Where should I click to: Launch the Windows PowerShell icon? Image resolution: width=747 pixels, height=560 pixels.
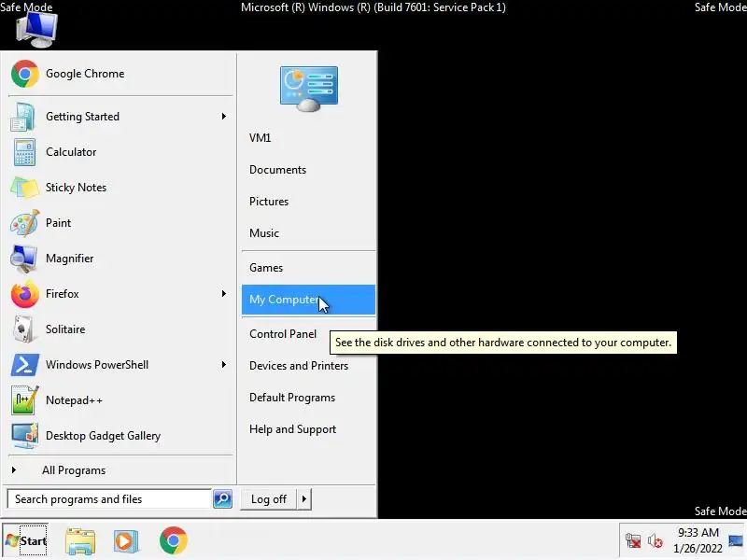coord(24,365)
